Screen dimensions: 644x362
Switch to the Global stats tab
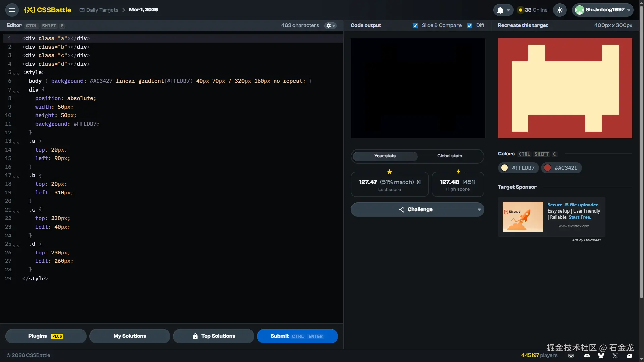point(449,156)
